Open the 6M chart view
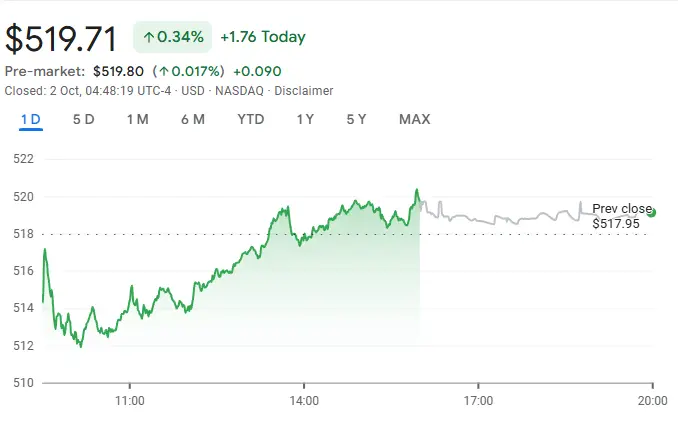678x422 pixels. click(x=193, y=120)
